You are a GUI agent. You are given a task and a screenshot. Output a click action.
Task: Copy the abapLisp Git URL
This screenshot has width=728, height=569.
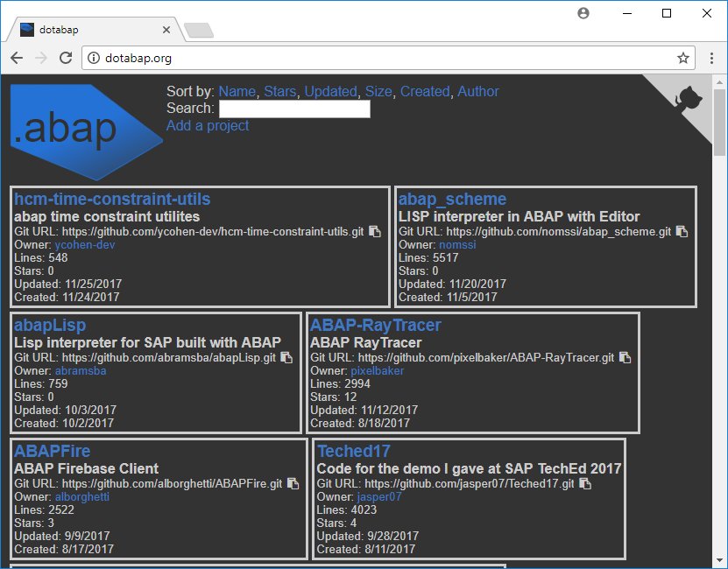point(286,357)
